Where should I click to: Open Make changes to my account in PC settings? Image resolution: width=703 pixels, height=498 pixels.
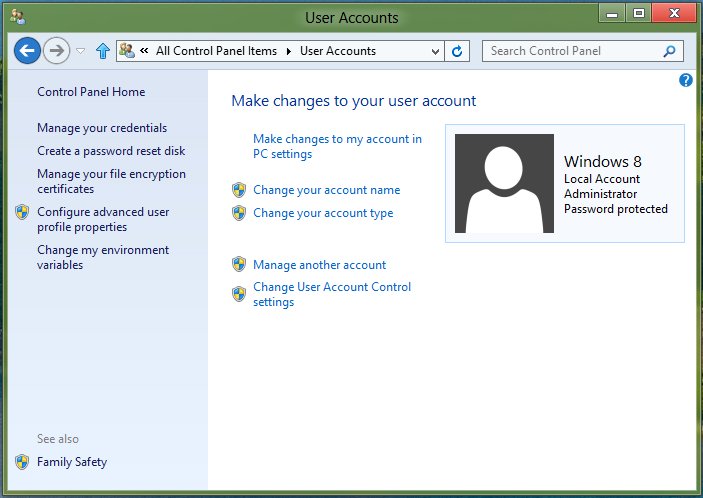(337, 147)
